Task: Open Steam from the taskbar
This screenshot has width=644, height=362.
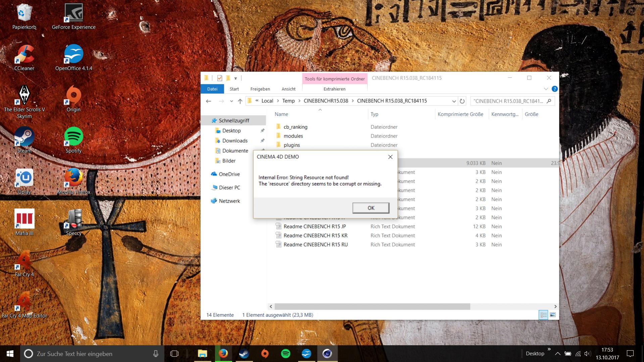Action: coord(244,354)
